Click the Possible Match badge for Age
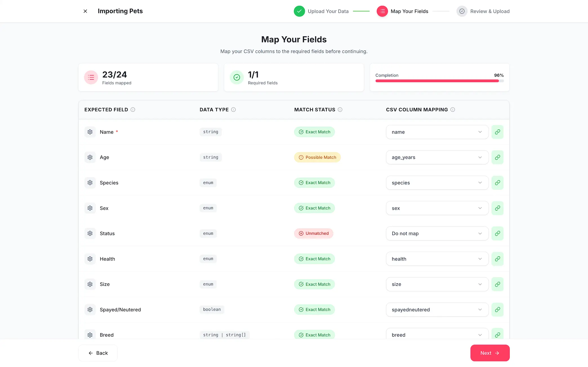The width and height of the screenshot is (588, 367). coord(317,157)
